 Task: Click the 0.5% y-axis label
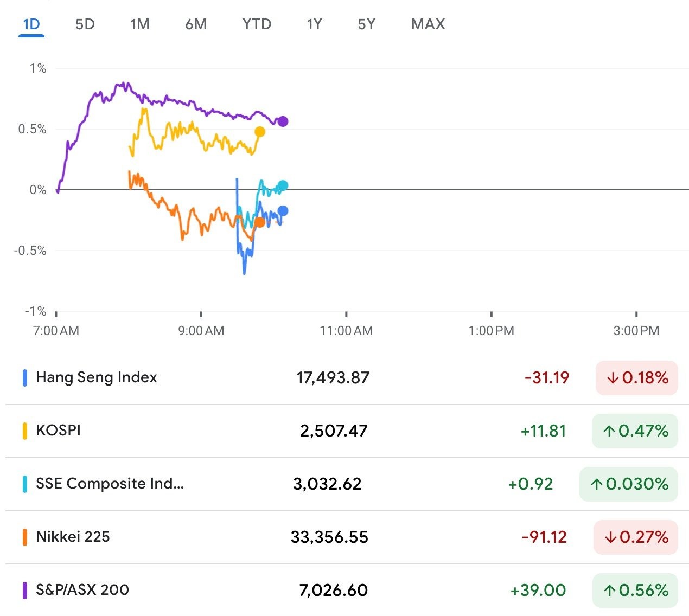tap(32, 129)
